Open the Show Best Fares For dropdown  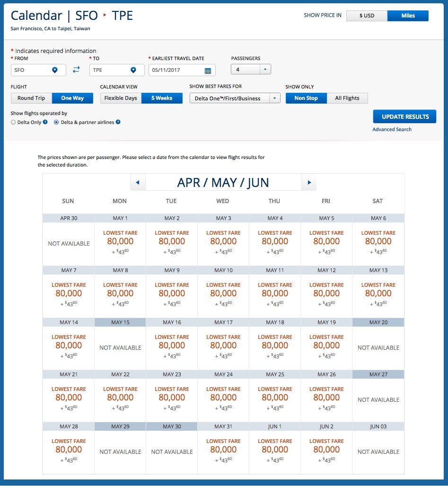point(274,98)
